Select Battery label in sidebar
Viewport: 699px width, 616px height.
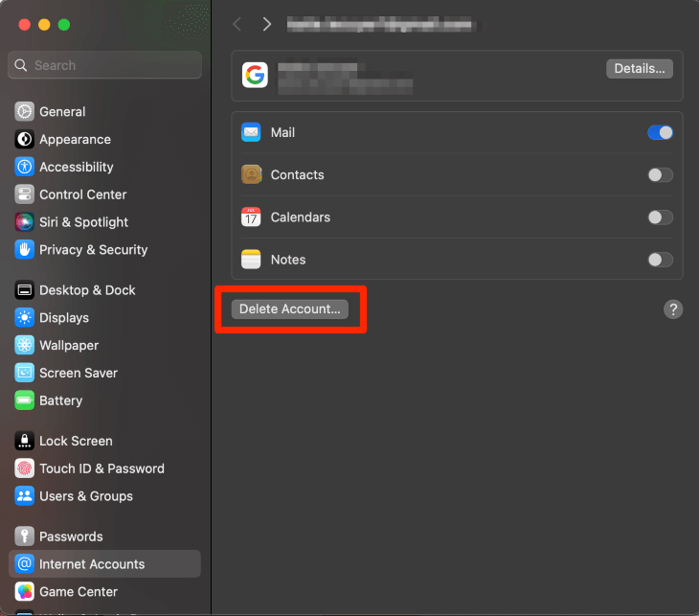pyautogui.click(x=61, y=400)
